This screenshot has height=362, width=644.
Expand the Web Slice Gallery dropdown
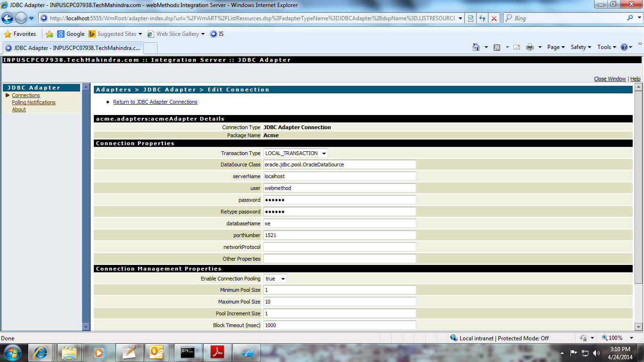tap(203, 34)
